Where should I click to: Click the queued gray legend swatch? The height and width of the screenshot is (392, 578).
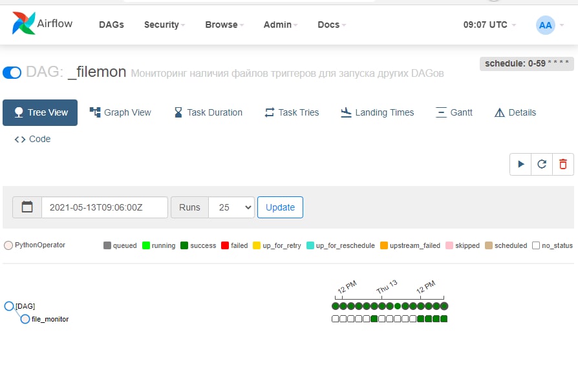(107, 245)
